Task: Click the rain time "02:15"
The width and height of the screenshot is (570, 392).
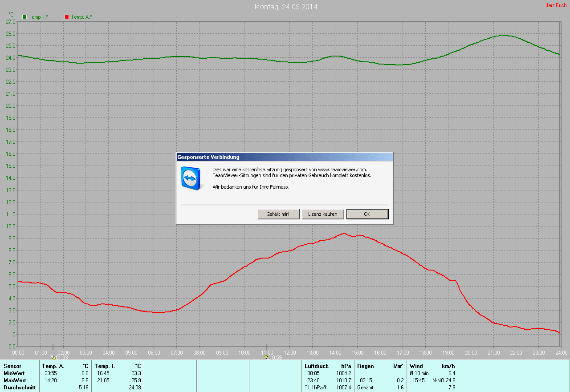Action: [366, 380]
